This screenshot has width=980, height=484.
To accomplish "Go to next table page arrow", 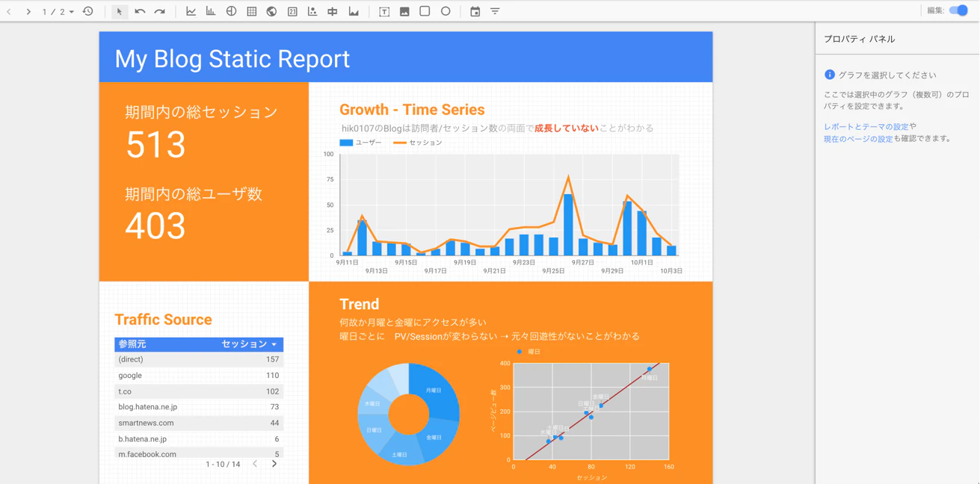I will pos(274,464).
